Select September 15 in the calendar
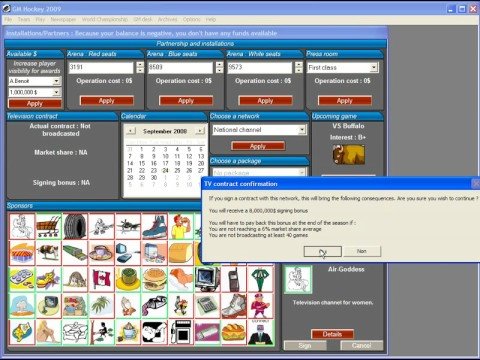This screenshot has width=480, height=360. (142, 163)
